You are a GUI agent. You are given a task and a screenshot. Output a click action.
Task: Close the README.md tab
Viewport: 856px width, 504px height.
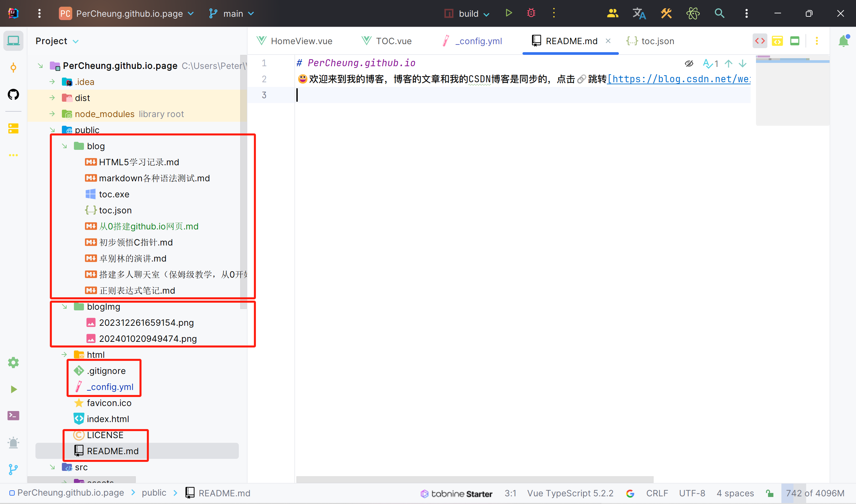tap(608, 41)
